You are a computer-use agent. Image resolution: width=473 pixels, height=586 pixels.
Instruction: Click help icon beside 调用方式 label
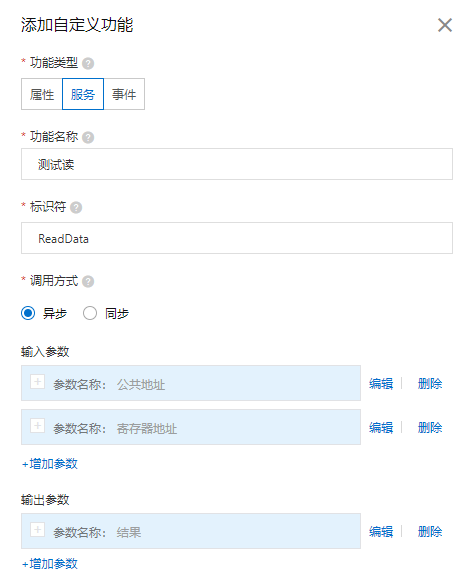pyautogui.click(x=88, y=281)
